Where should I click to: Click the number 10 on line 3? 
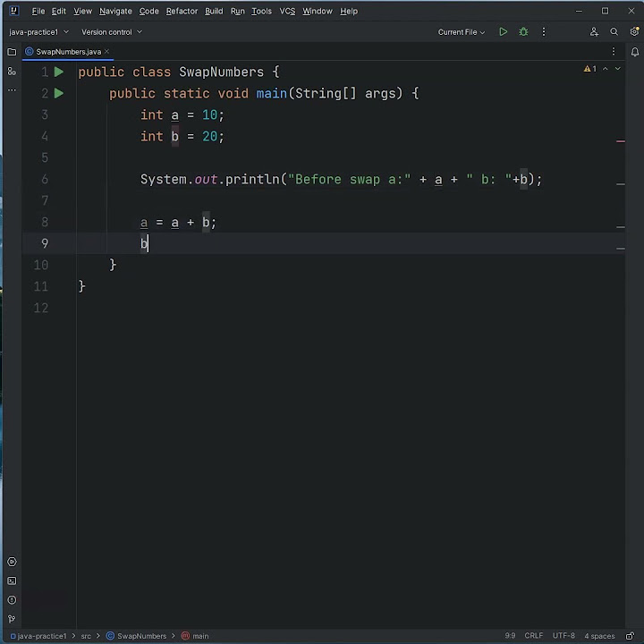click(209, 115)
